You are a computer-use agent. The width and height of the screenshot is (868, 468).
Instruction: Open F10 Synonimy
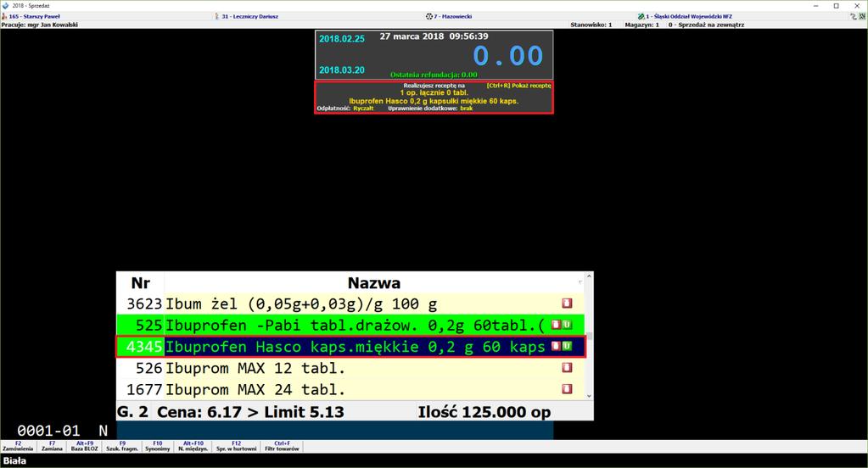(158, 447)
